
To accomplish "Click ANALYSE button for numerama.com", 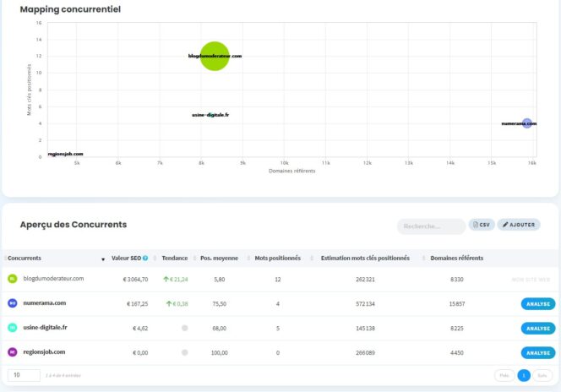I will pyautogui.click(x=538, y=304).
